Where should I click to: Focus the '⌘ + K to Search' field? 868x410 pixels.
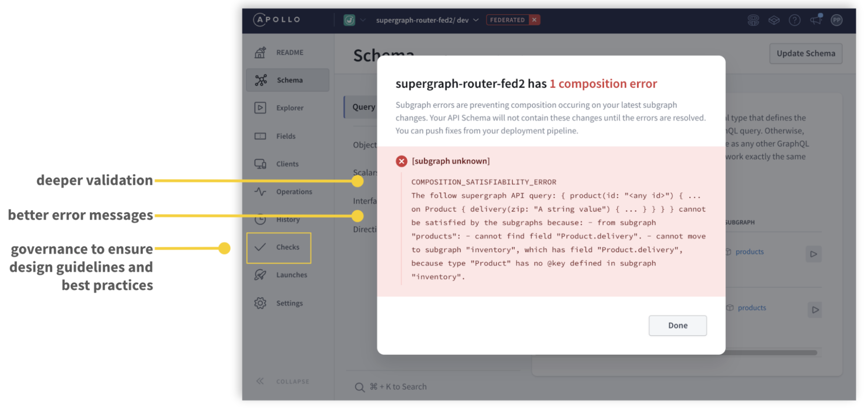[x=398, y=387]
